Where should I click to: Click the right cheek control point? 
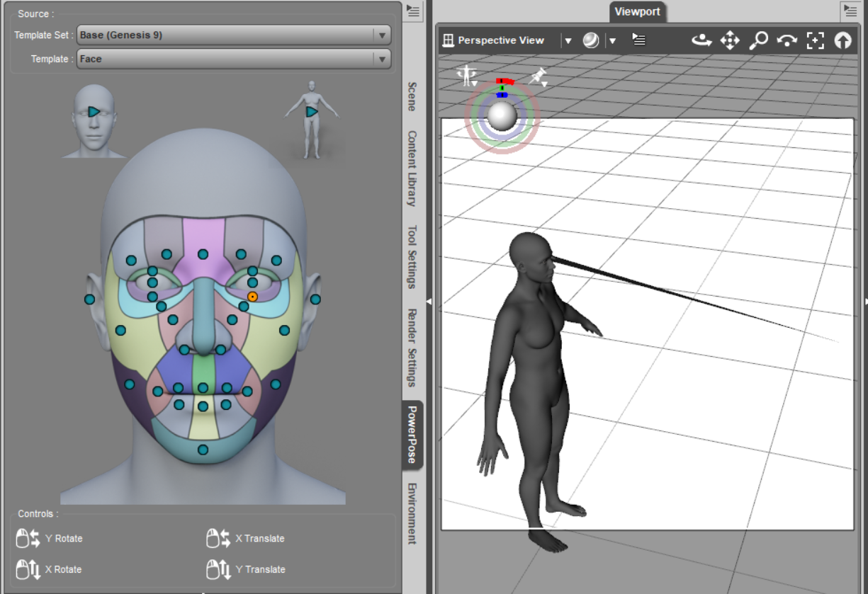(284, 330)
